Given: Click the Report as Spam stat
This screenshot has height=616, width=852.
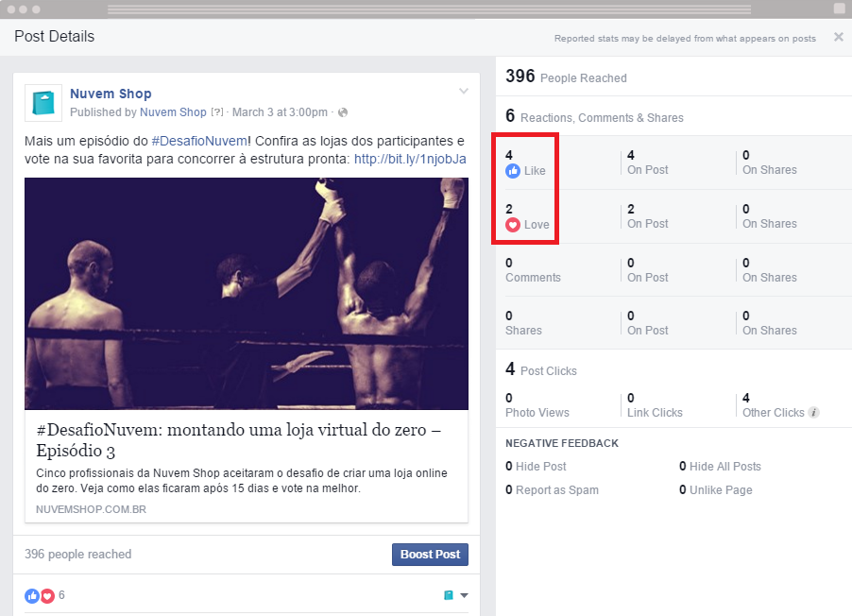Looking at the screenshot, I should tap(552, 489).
